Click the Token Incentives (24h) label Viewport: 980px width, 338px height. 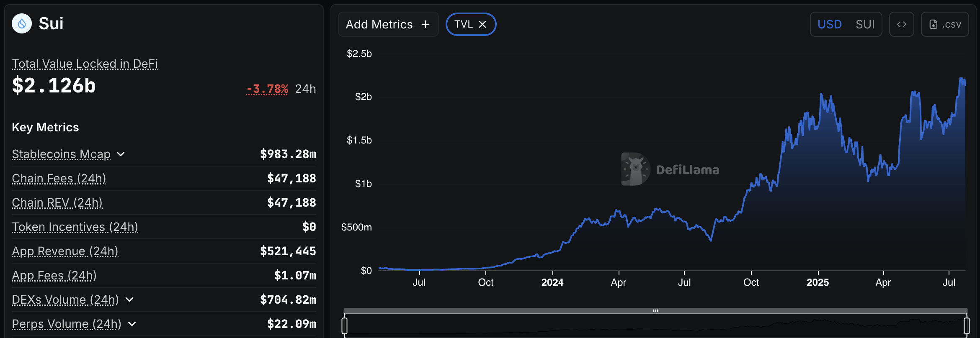(75, 227)
